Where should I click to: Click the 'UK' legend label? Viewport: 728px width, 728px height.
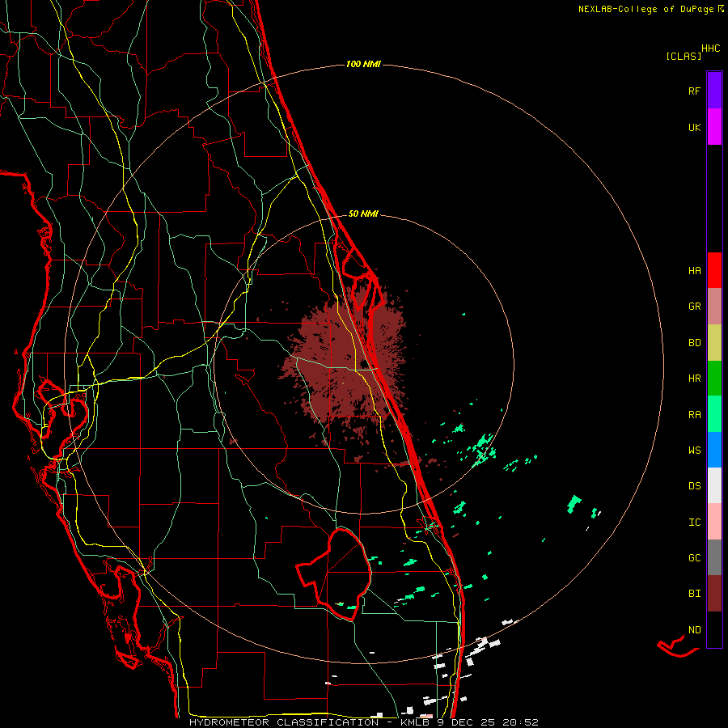coord(694,127)
